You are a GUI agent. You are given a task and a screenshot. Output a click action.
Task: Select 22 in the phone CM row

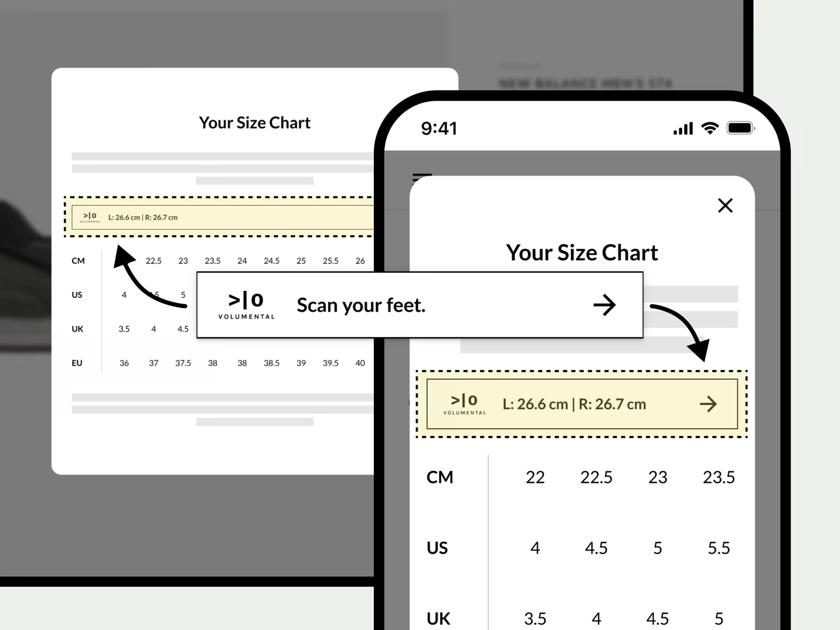click(x=535, y=477)
